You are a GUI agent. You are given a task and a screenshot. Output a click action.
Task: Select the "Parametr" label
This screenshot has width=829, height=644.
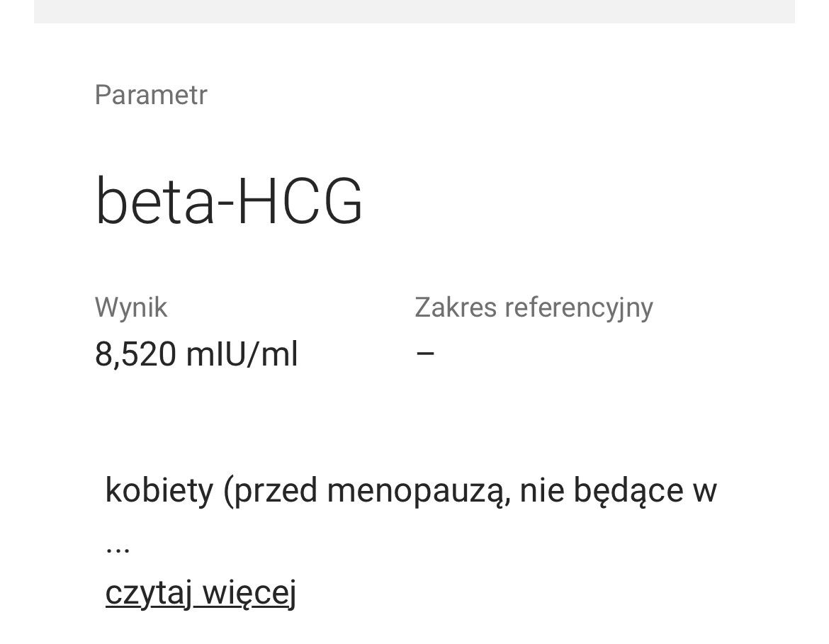point(151,95)
